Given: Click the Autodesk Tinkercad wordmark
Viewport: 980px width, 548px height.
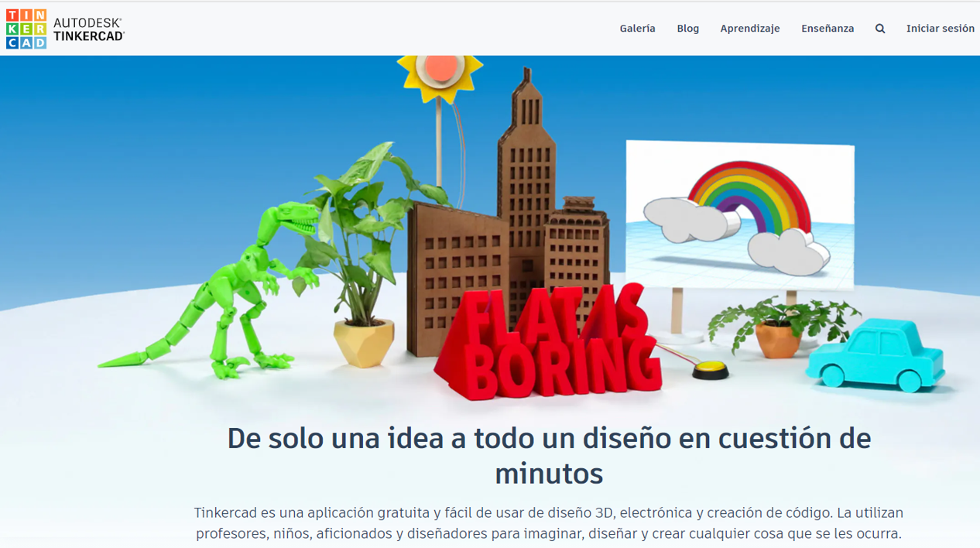Looking at the screenshot, I should pos(88,29).
